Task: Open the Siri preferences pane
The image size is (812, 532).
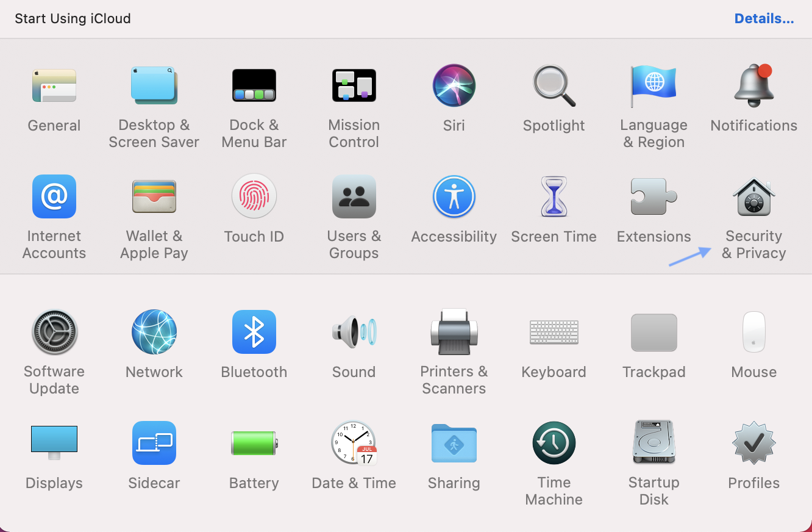Action: coord(454,85)
